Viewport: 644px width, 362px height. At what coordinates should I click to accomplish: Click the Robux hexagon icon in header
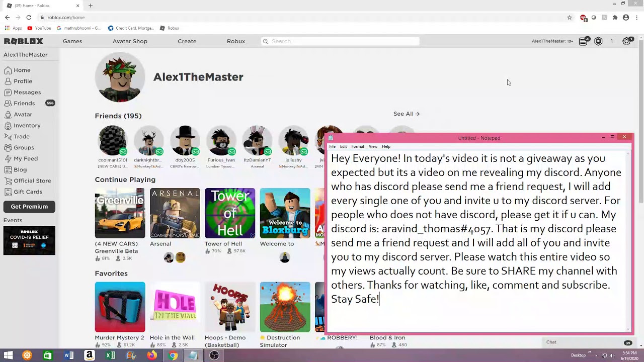click(598, 41)
